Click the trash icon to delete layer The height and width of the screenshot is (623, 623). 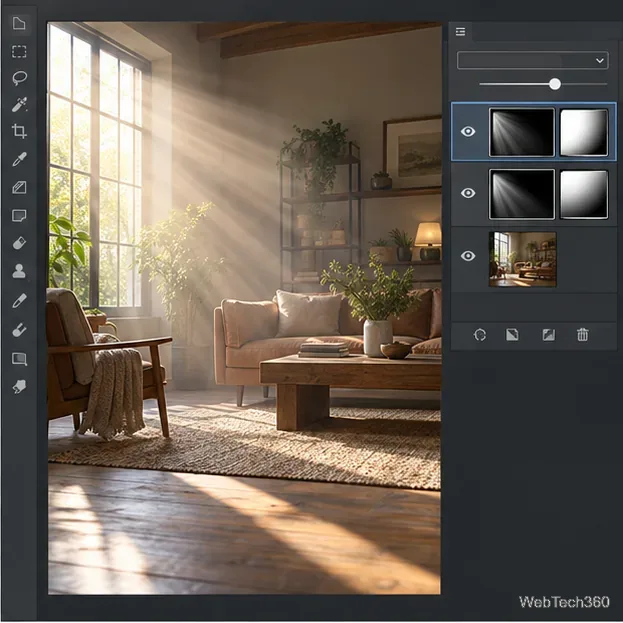coord(582,335)
